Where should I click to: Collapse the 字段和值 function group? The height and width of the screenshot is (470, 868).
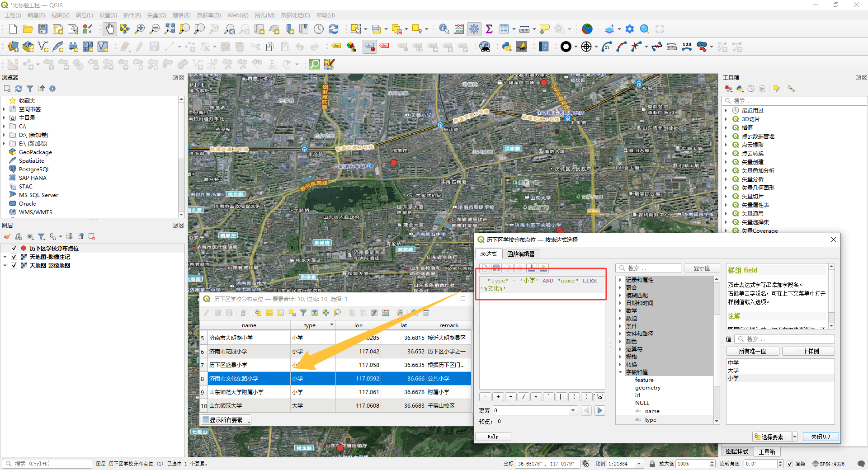tap(620, 372)
